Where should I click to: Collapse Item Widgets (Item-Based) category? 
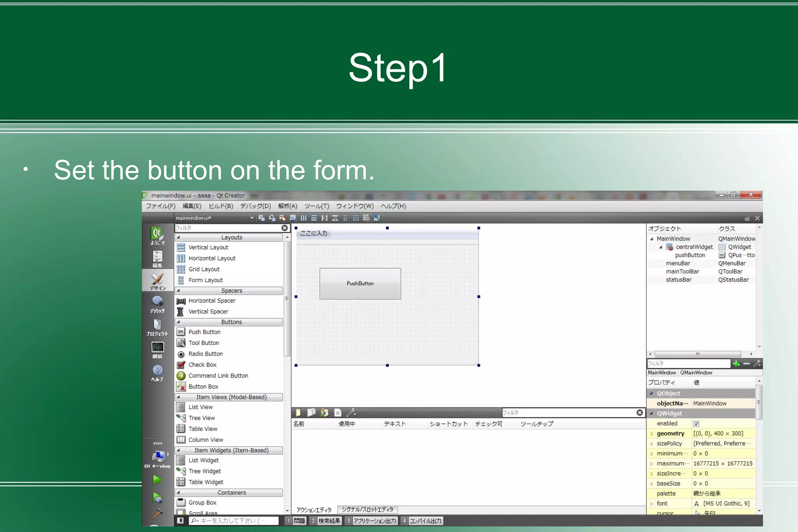(x=229, y=450)
